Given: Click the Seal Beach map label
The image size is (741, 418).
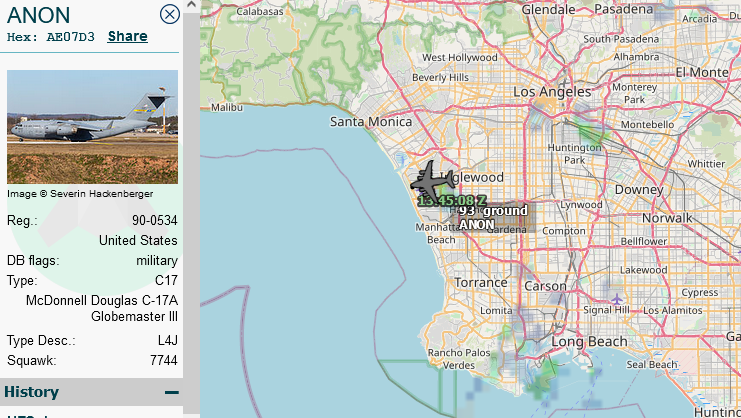Looking at the screenshot, I should (652, 364).
